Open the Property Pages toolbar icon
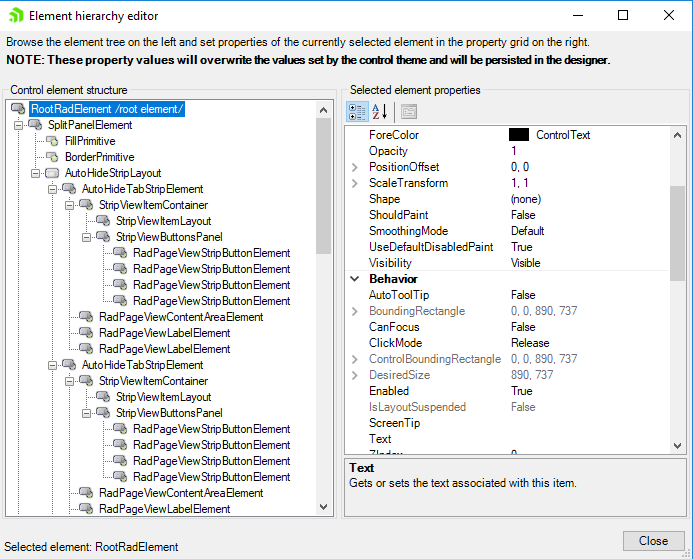This screenshot has height=559, width=693. pos(409,112)
